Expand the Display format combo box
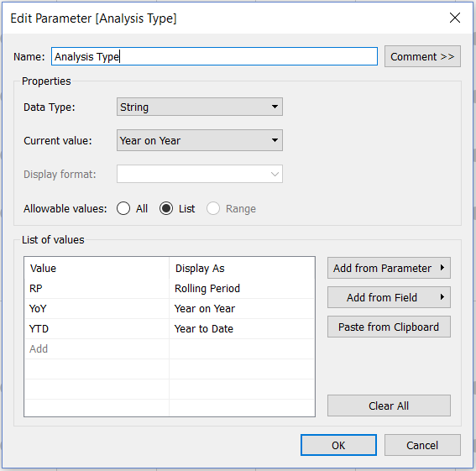Image resolution: width=476 pixels, height=471 pixels. click(x=200, y=174)
